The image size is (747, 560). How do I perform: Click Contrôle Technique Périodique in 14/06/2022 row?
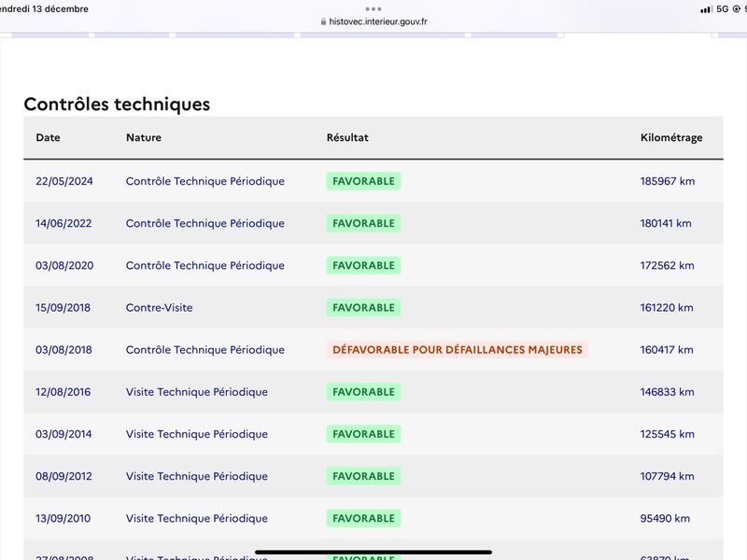(x=205, y=223)
